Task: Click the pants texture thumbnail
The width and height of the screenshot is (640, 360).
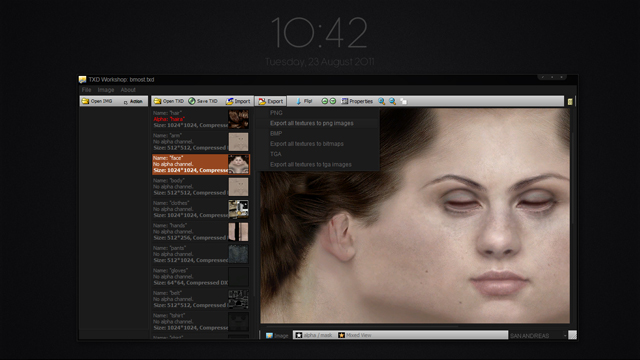Action: point(238,254)
